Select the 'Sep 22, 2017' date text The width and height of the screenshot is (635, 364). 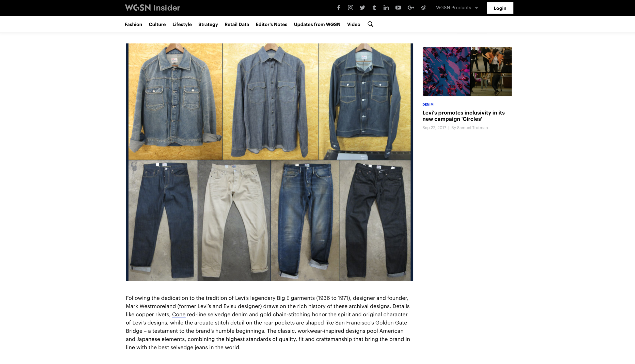pyautogui.click(x=434, y=128)
